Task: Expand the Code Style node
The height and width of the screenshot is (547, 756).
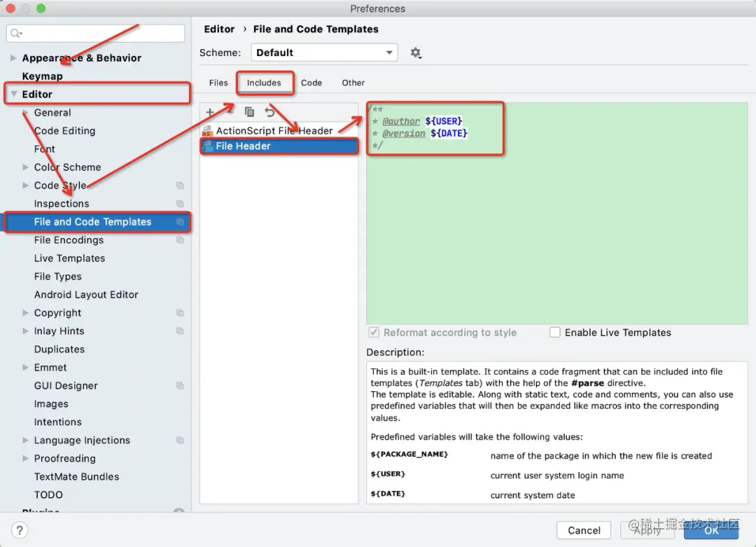Action: point(26,185)
